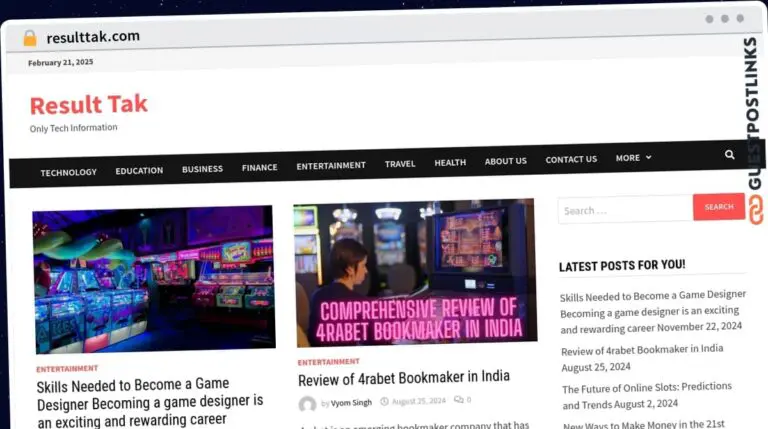
Task: Open the 4rabet bookmaker review image
Action: tap(415, 272)
